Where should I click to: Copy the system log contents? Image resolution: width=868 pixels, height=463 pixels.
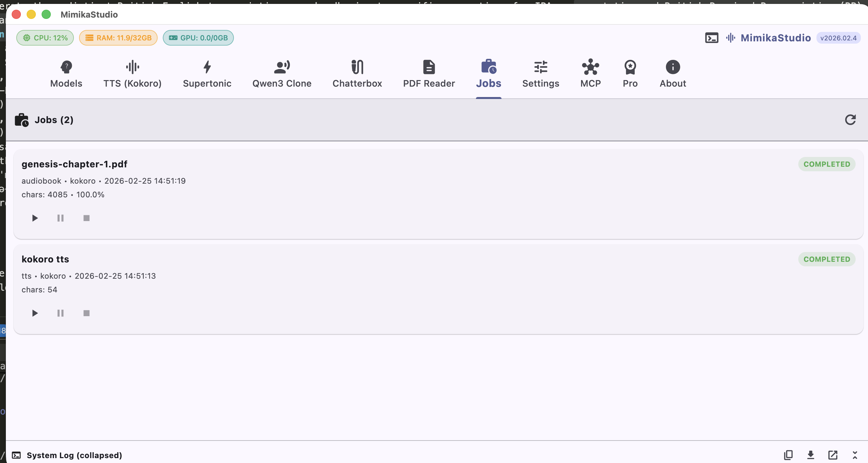click(x=788, y=455)
